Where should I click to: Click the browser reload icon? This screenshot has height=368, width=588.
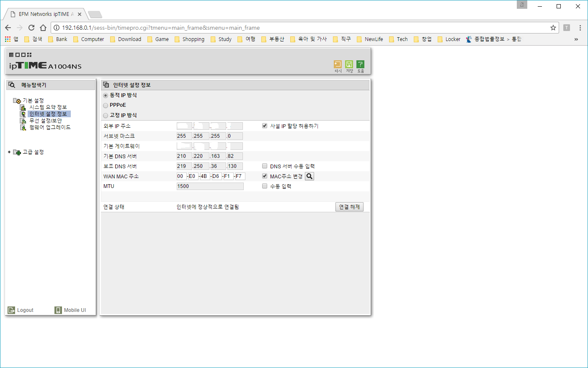(31, 28)
